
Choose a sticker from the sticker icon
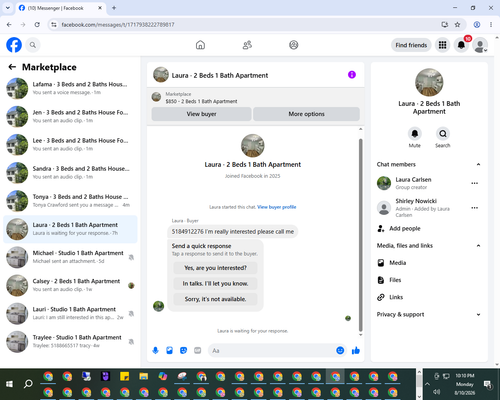click(183, 350)
